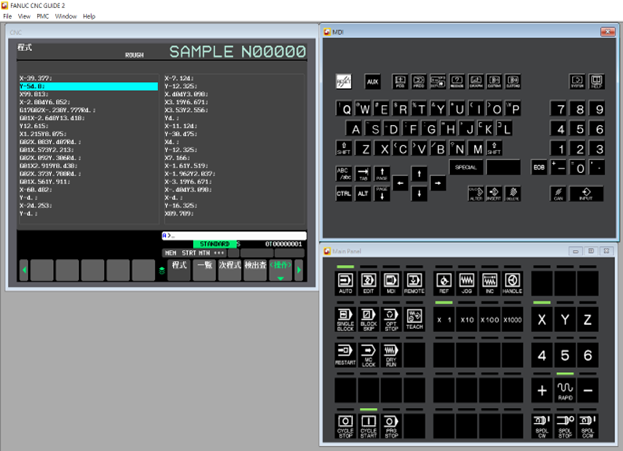Image resolution: width=623 pixels, height=451 pixels.
Task: Open the MESSAGE function key
Action: tap(457, 81)
